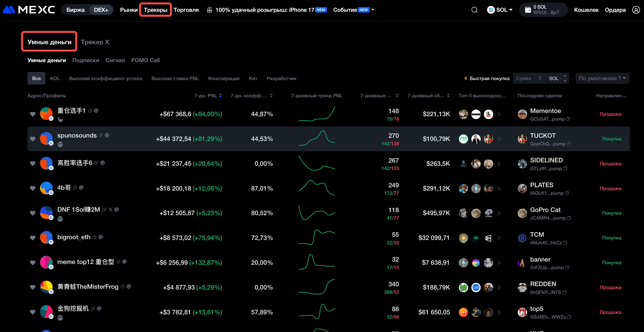Open the search magnifier icon
Viewport: 644px width, 332px height.
coord(474,10)
